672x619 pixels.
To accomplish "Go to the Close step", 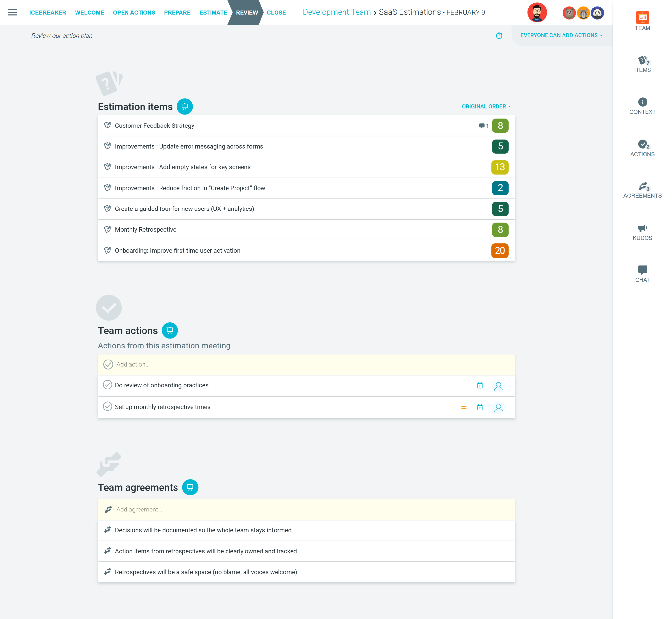I will click(x=276, y=12).
